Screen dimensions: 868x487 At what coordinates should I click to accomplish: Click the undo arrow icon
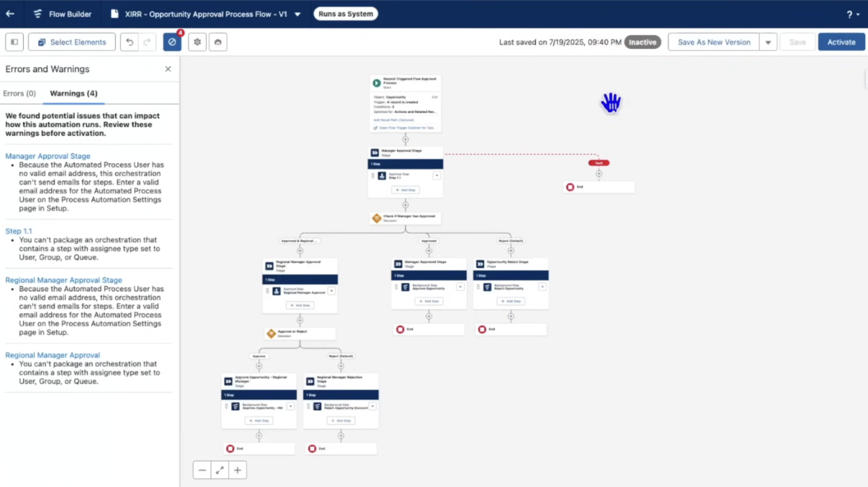(x=129, y=42)
